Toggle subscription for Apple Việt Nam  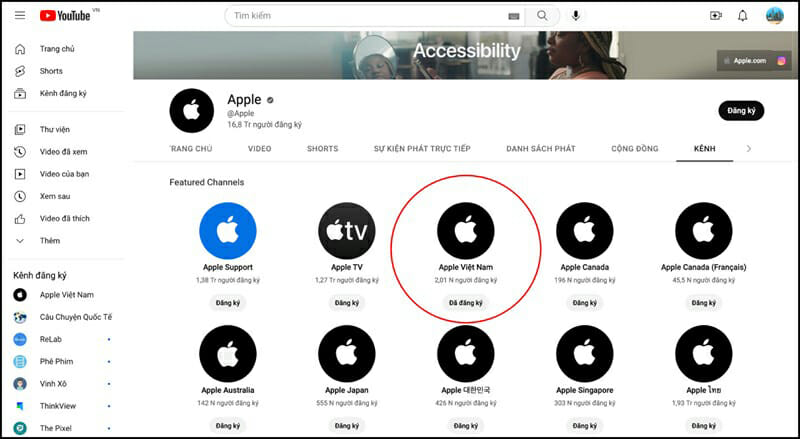(466, 303)
